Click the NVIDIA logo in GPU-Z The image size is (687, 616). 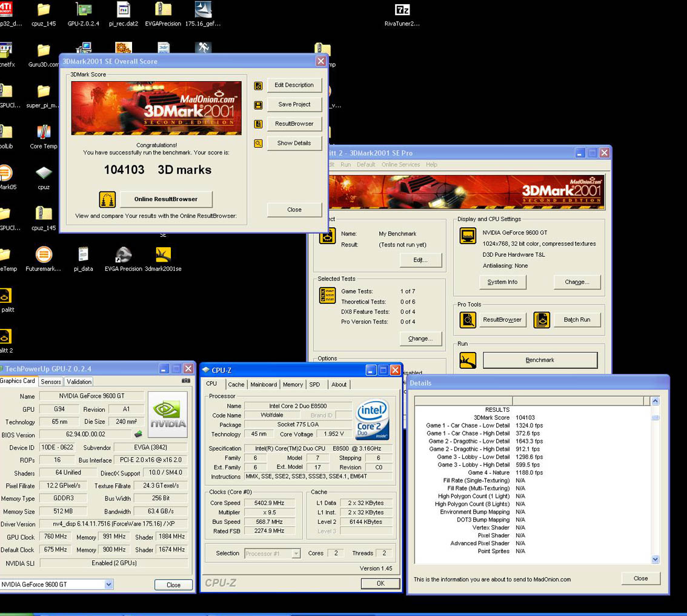pos(168,414)
